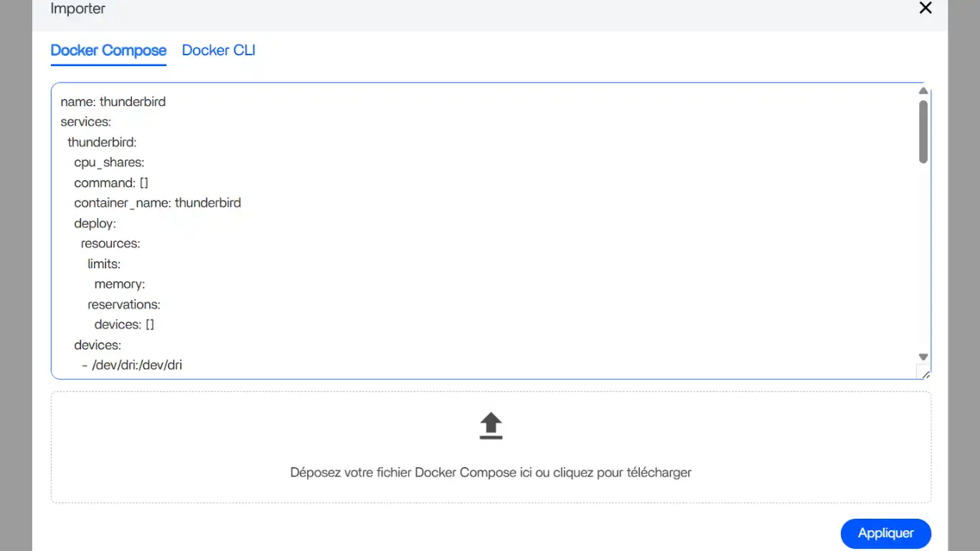
Task: Click on 'container_name: thunderbird' line
Action: 157,203
